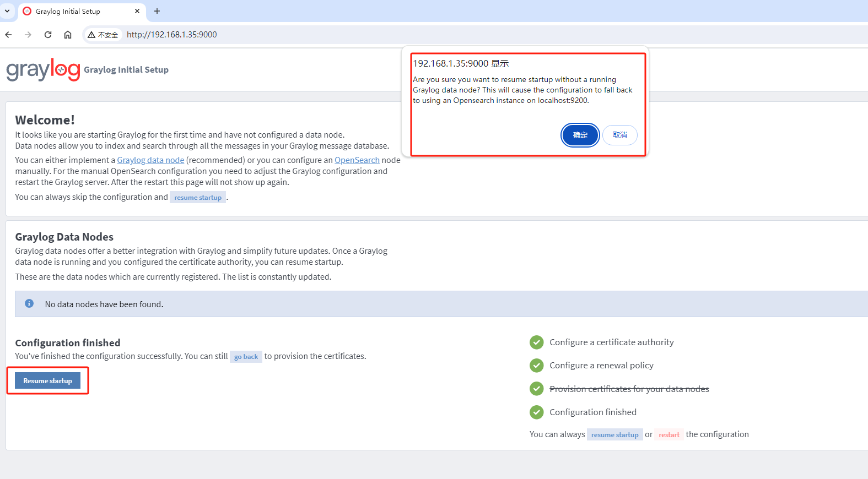The image size is (868, 479).
Task: Click the 'Welcome!' heading
Action: (45, 120)
